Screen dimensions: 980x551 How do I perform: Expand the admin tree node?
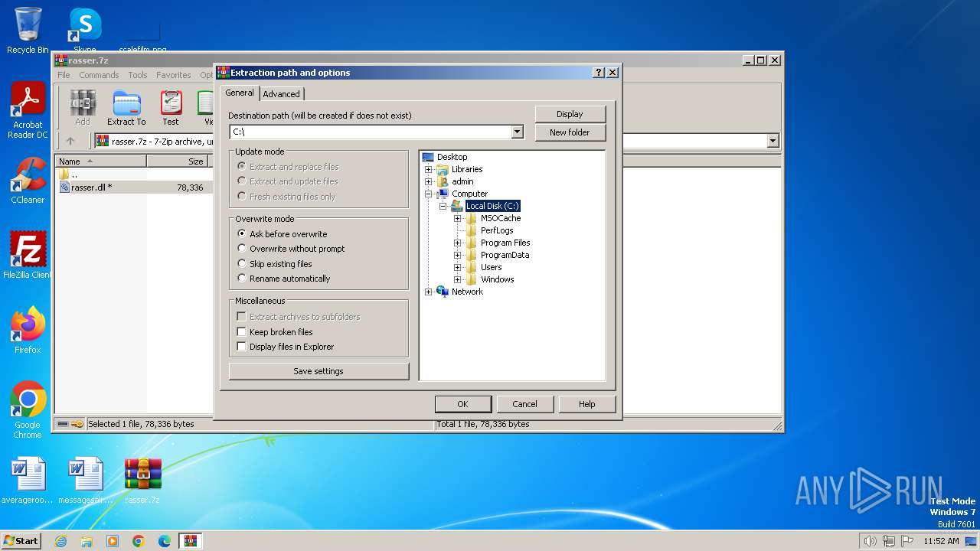pyautogui.click(x=429, y=181)
